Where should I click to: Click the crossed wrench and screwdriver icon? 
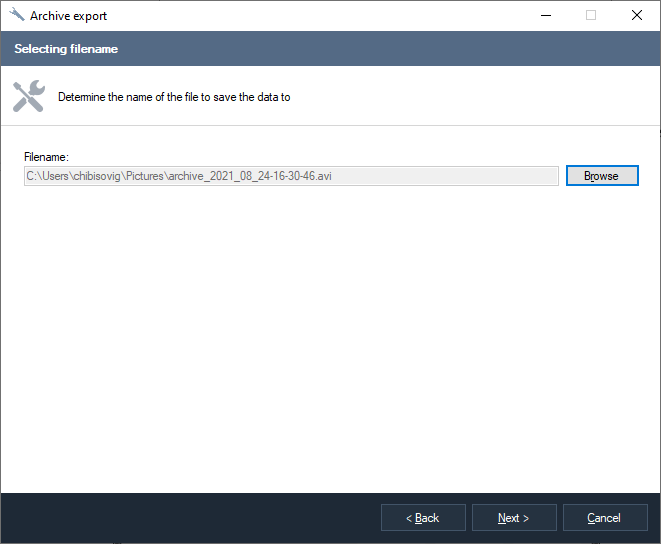(29, 97)
